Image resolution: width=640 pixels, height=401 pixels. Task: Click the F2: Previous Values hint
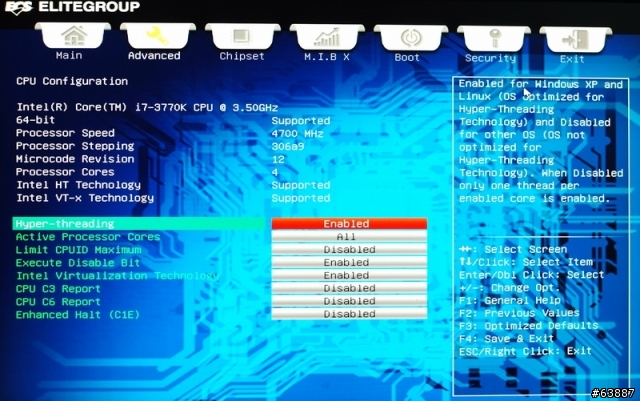[519, 313]
